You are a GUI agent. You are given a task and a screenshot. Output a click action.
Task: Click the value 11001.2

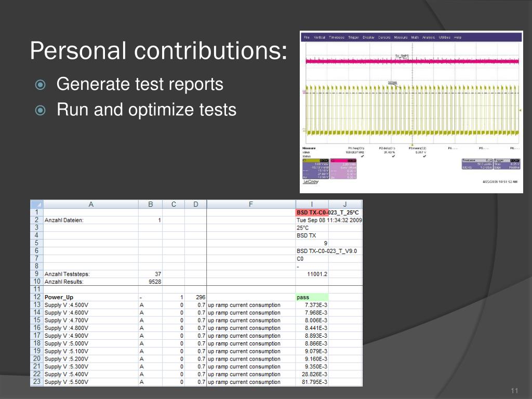(317, 274)
